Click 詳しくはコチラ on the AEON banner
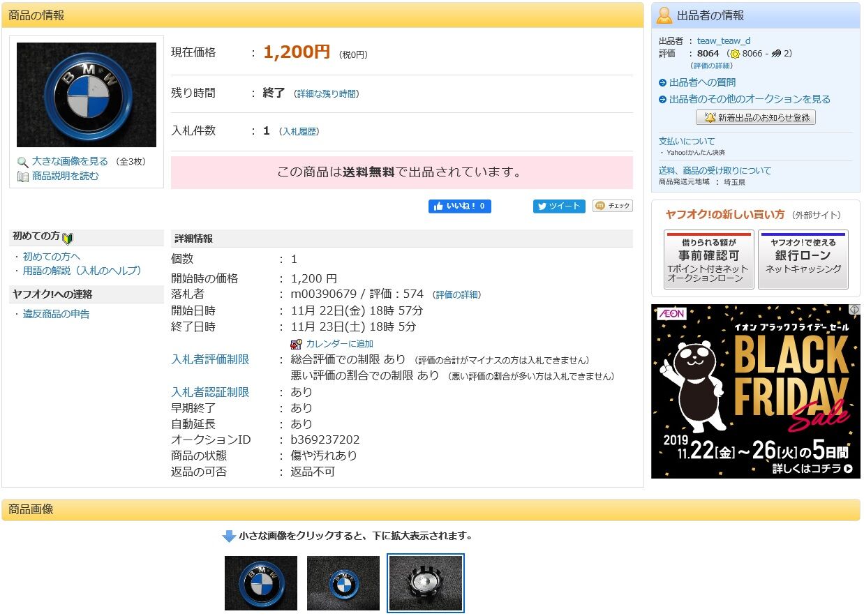 812,469
